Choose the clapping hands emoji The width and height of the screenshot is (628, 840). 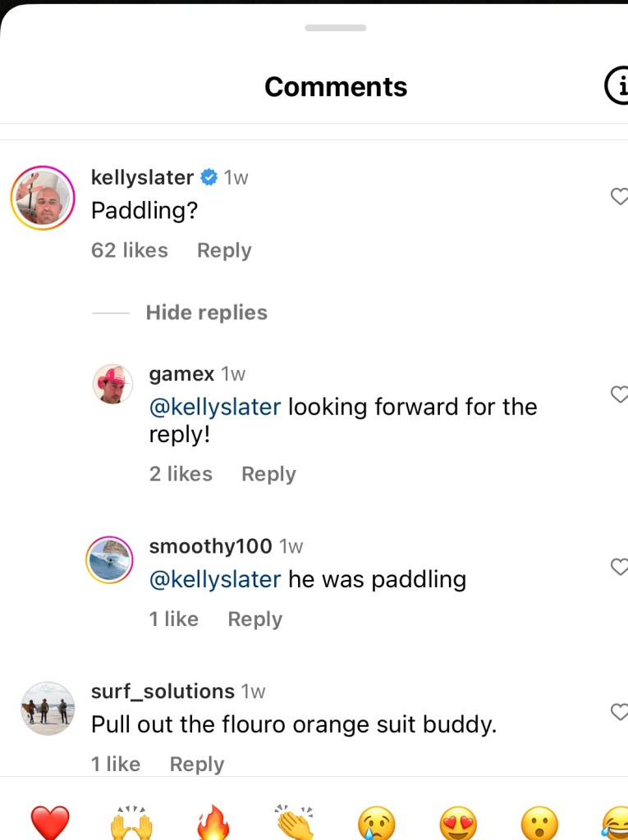(295, 822)
